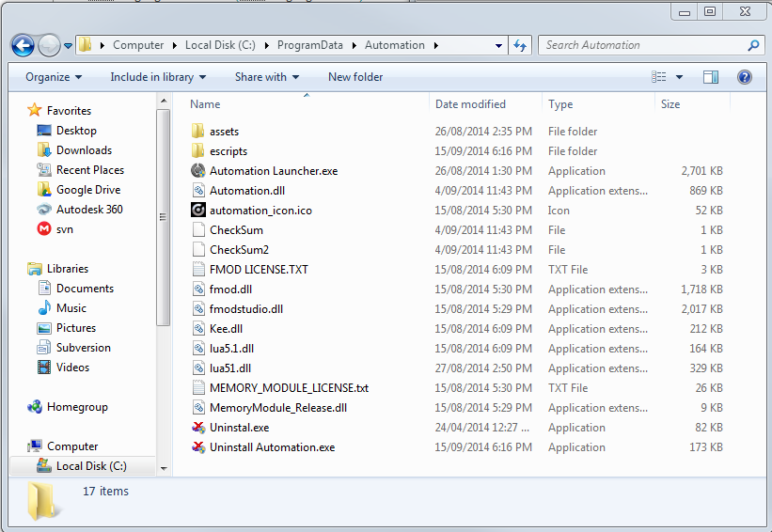This screenshot has height=532, width=772.
Task: Open Recent Places in Favorites
Action: coord(90,170)
